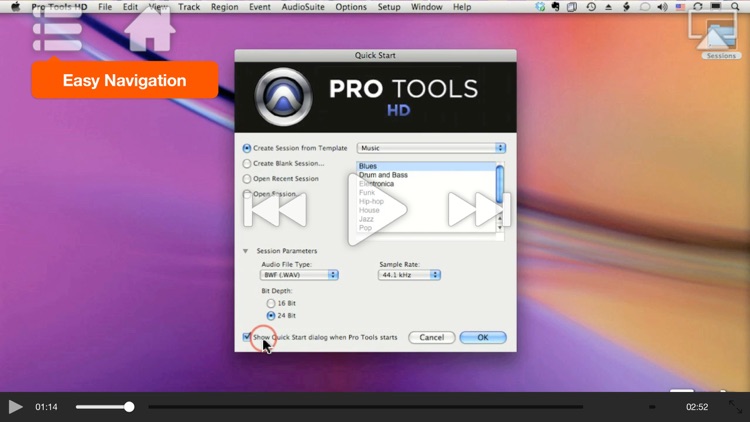Open the Audio File Type dropdown
The image size is (750, 422).
299,275
